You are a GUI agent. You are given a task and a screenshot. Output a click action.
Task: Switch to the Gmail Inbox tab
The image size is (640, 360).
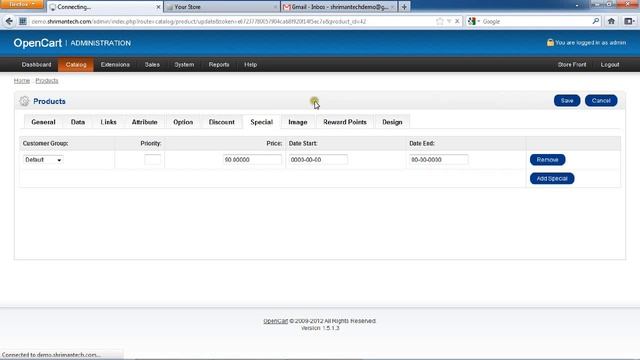coord(339,7)
